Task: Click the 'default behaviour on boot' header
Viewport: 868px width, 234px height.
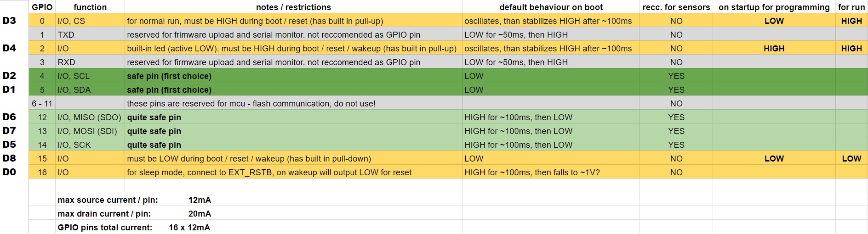Action: click(551, 7)
